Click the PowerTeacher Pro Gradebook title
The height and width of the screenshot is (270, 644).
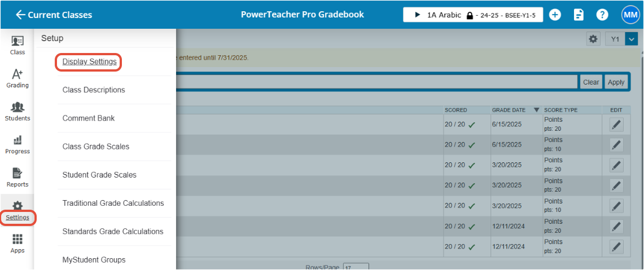tap(303, 15)
